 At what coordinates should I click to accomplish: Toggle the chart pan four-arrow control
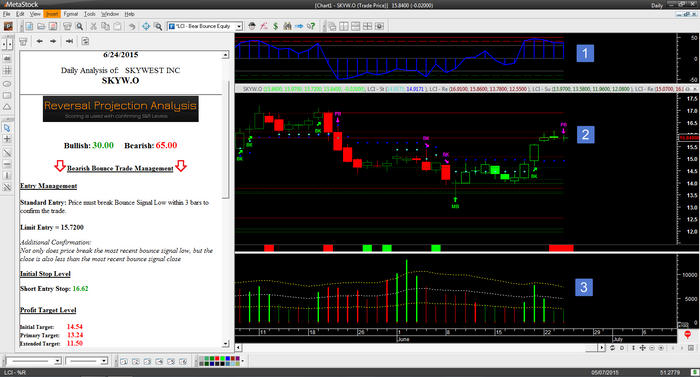pyautogui.click(x=642, y=348)
